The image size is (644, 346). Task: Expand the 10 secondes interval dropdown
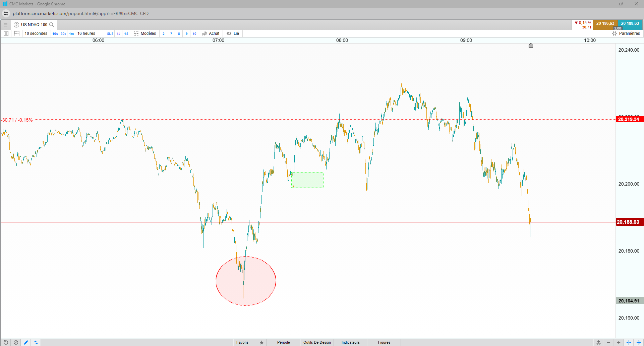pos(36,33)
